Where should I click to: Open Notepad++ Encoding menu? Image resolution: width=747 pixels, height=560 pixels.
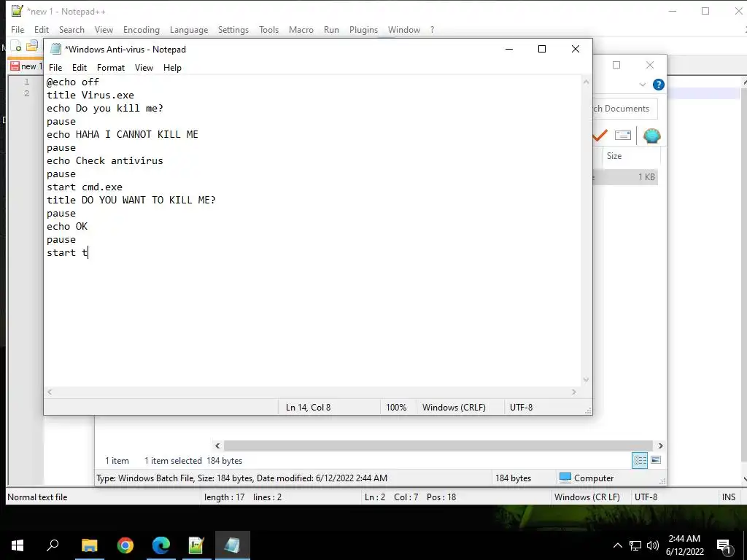pos(142,29)
